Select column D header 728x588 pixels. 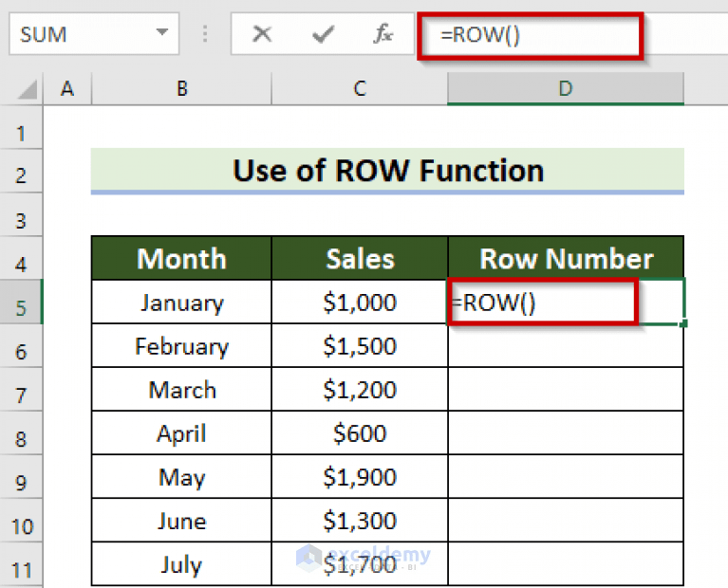[x=566, y=88]
